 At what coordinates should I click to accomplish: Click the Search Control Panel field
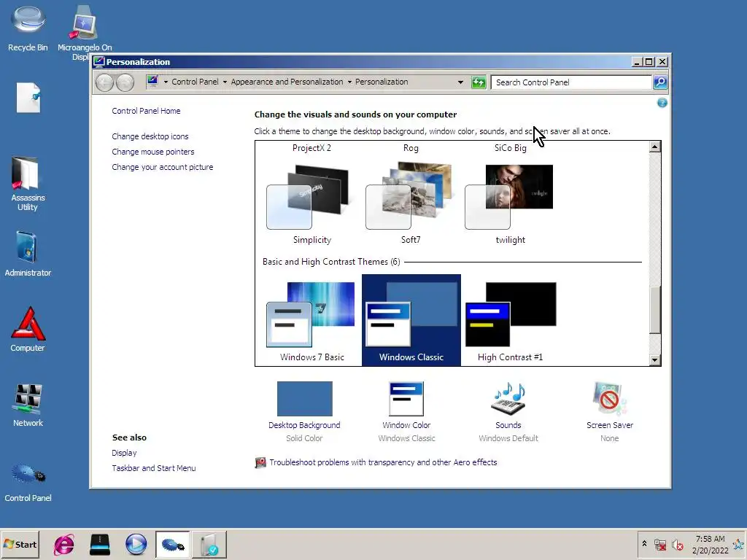571,82
